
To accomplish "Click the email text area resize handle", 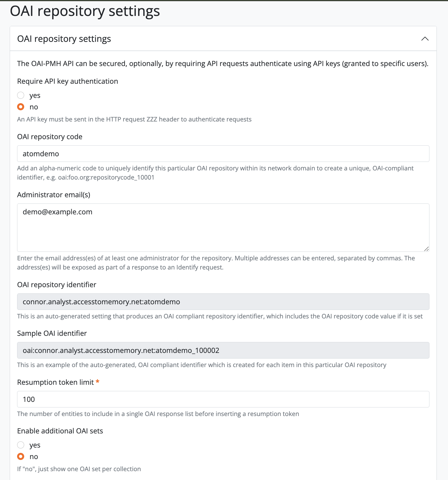I will pos(426,249).
